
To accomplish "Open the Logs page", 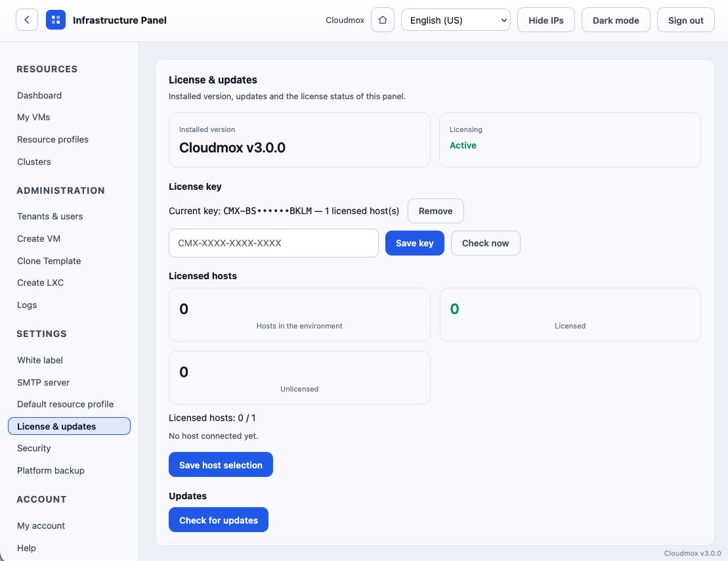I will point(27,305).
